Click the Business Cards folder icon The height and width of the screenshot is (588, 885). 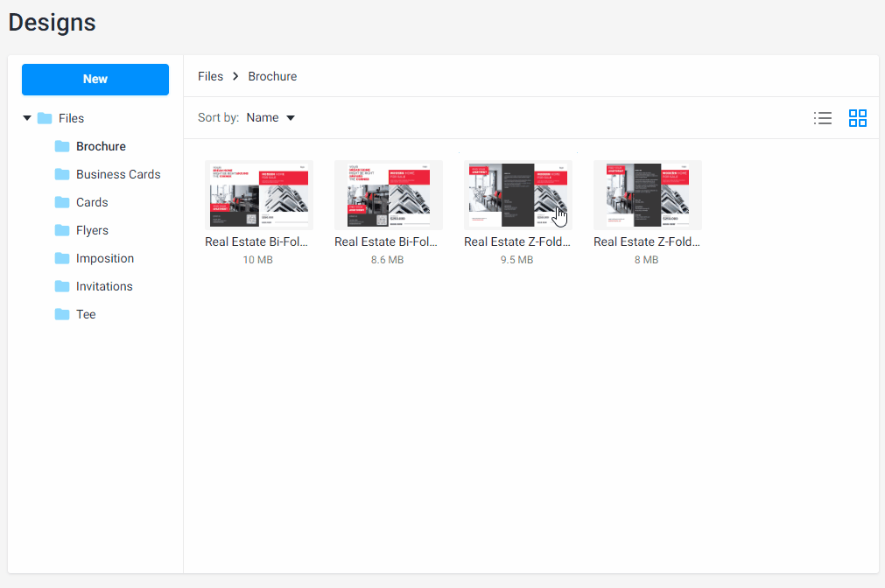[x=62, y=174]
